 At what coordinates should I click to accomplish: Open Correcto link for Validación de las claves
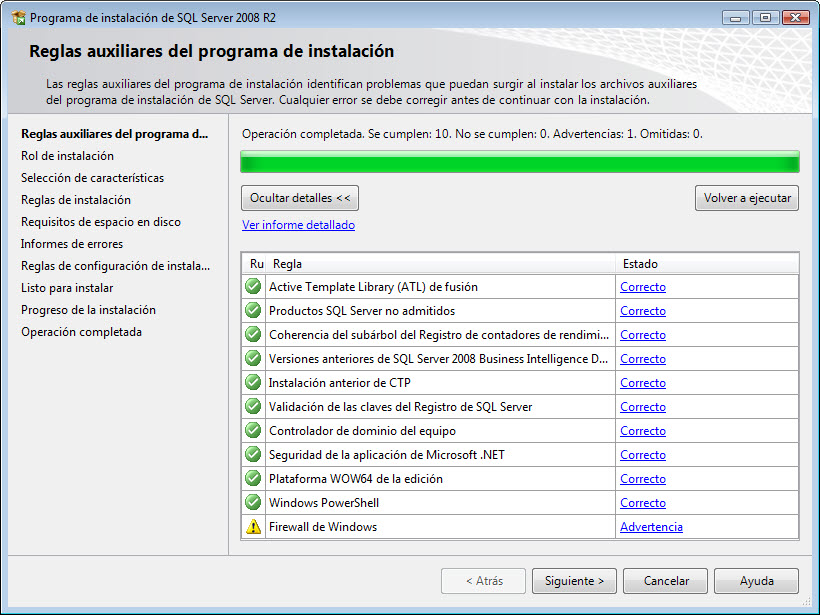pos(643,407)
